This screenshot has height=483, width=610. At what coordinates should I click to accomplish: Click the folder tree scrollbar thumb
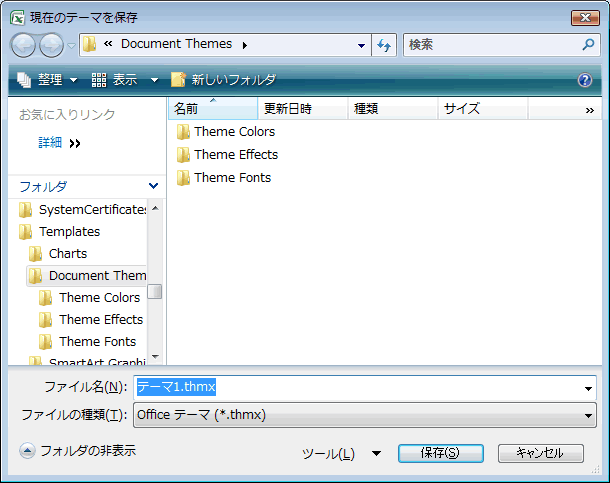155,291
